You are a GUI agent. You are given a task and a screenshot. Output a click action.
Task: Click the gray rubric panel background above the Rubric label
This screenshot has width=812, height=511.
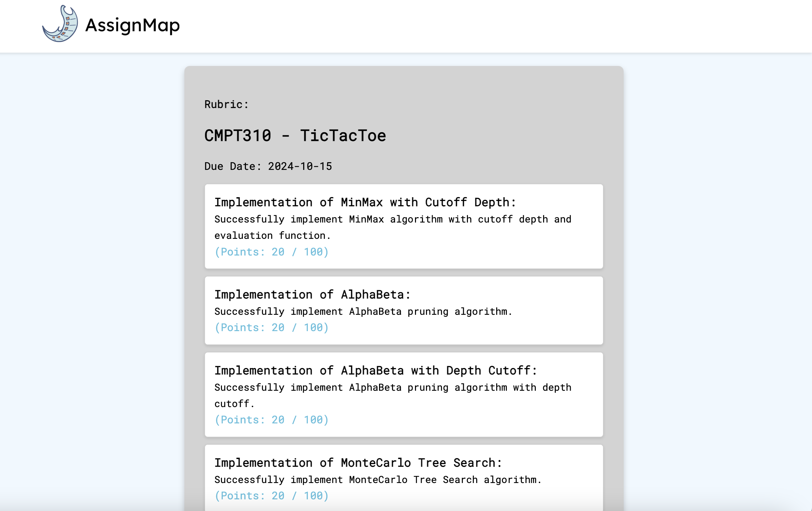click(x=405, y=81)
